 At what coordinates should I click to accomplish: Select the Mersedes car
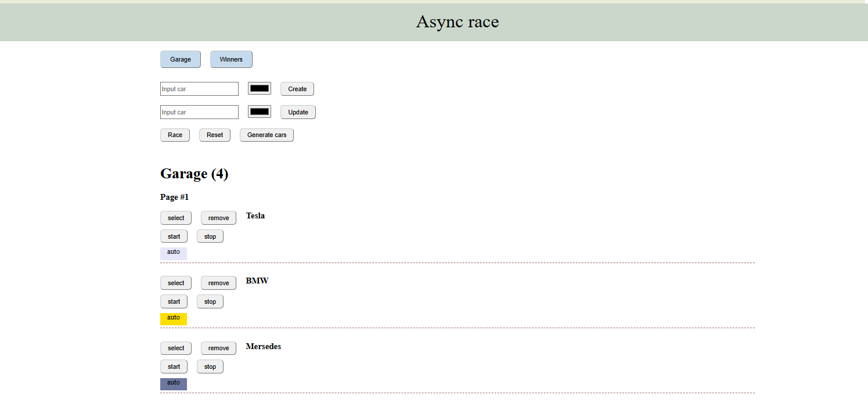176,348
